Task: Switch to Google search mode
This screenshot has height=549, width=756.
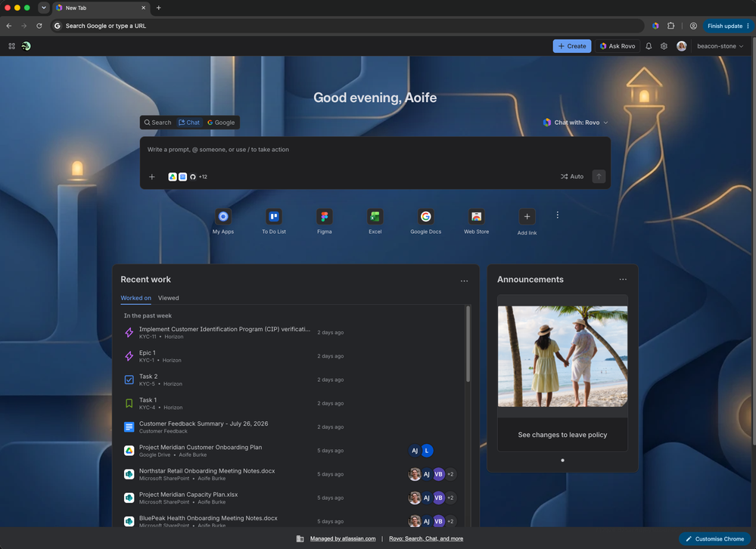Action: pos(221,123)
